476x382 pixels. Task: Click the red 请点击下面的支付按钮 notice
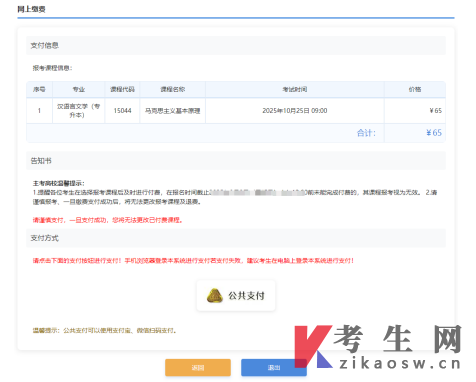point(193,261)
